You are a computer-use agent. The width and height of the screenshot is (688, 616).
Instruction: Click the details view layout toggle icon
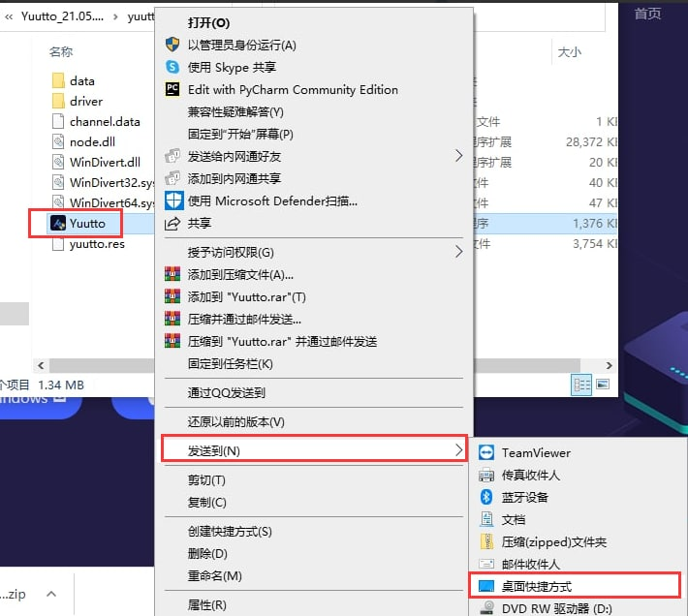(581, 385)
